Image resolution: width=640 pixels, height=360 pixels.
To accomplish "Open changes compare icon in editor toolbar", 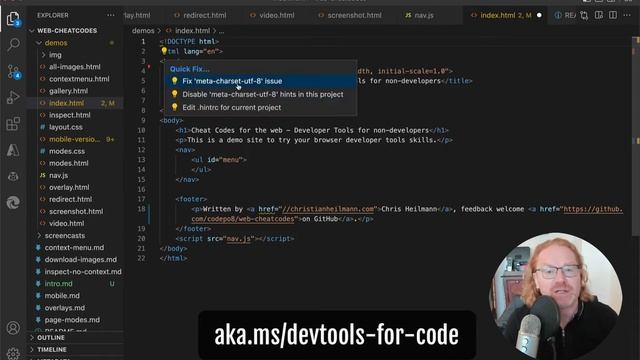I will tap(584, 16).
